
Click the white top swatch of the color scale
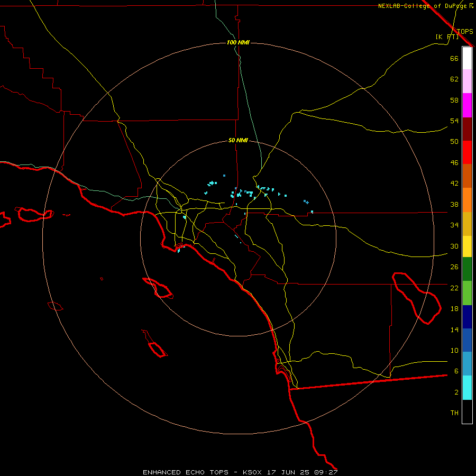(467, 58)
